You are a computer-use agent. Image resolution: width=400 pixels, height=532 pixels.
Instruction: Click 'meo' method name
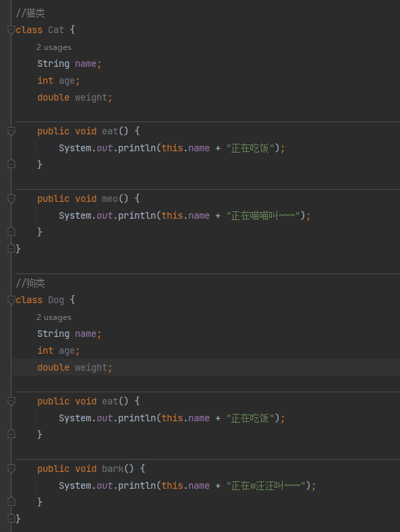pos(110,198)
